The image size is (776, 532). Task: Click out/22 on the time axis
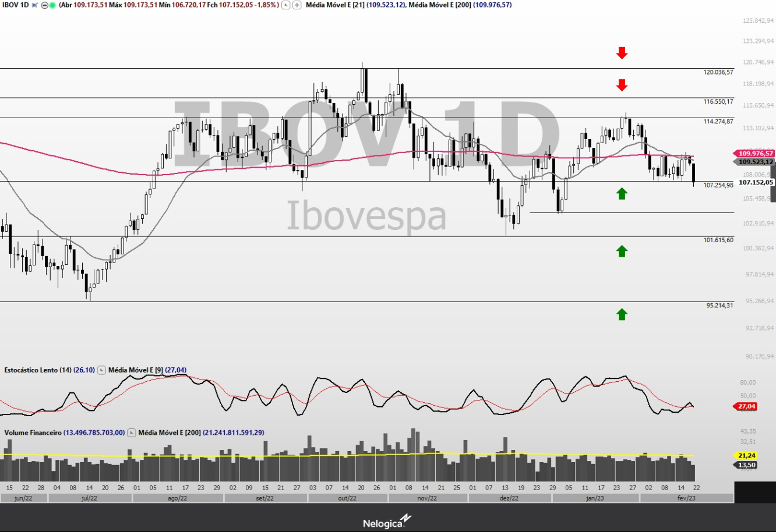tap(348, 498)
